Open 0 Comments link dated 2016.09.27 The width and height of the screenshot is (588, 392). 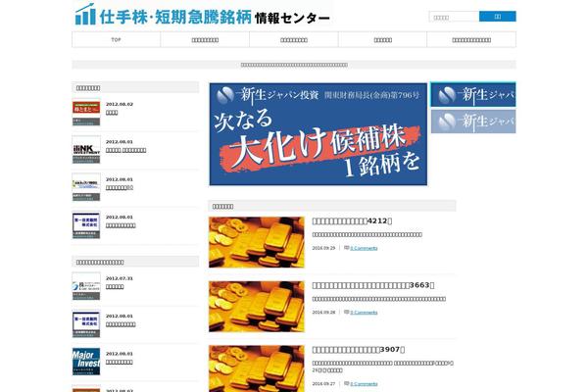(x=364, y=384)
